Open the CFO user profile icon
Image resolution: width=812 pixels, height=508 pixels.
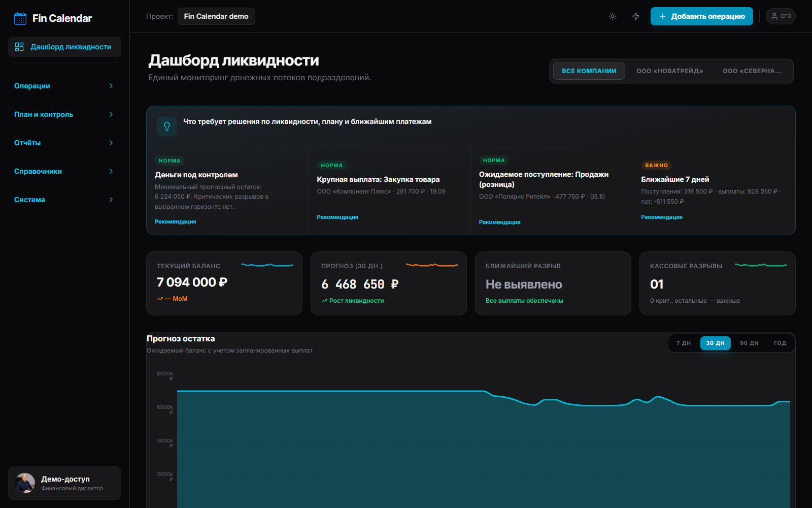tap(781, 16)
